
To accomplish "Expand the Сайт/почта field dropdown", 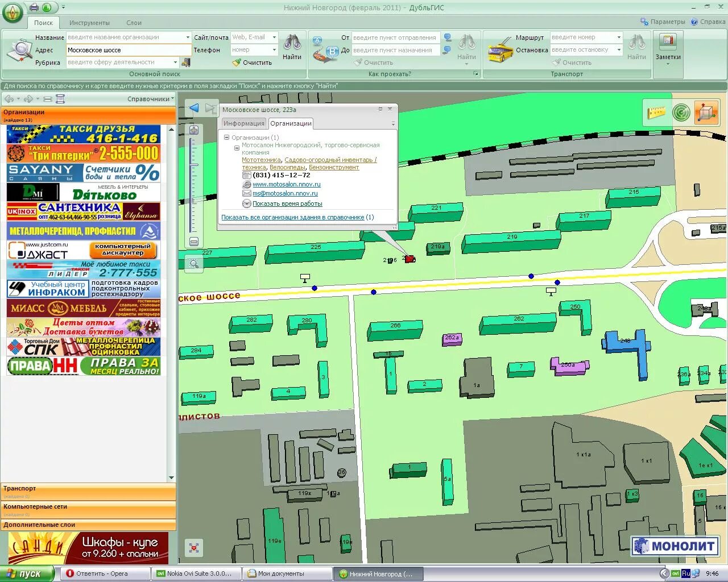I will (x=274, y=38).
